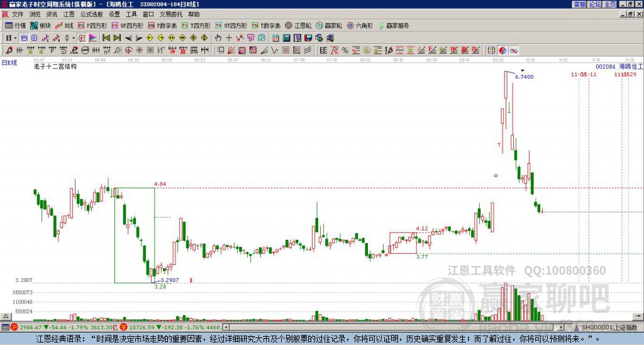Click the horizontal scrollbar left arrow
The height and width of the screenshot is (345, 644).
[226, 327]
